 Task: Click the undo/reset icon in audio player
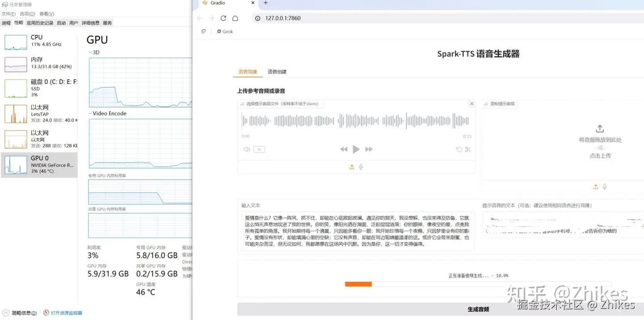point(459,149)
